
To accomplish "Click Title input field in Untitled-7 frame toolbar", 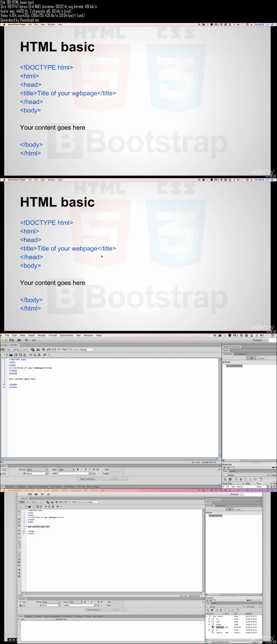I will coord(81,349).
